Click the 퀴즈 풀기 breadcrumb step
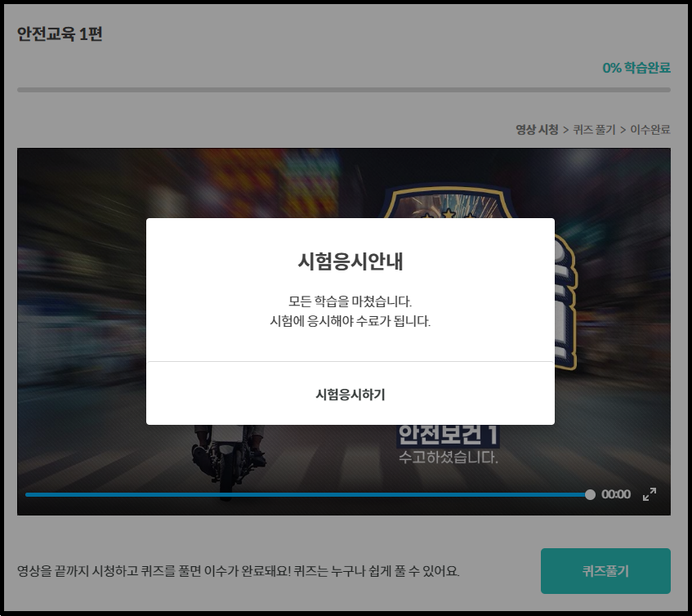 (594, 129)
